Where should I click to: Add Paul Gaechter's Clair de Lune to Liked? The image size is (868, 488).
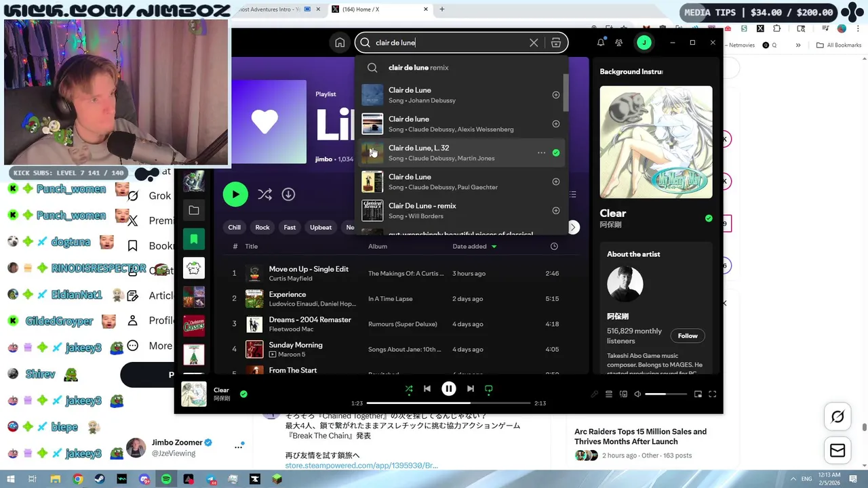click(x=556, y=182)
